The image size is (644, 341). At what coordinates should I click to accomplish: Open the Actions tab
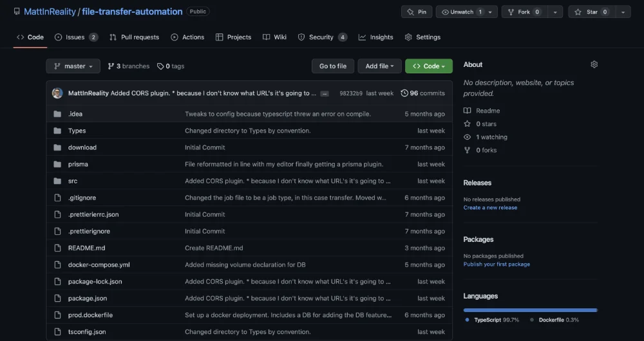click(x=187, y=37)
